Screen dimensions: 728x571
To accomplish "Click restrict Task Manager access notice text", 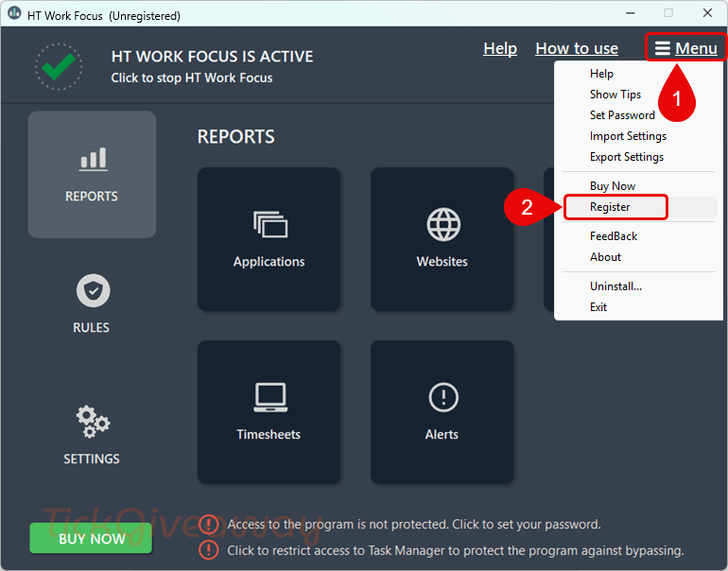I will pos(456,551).
